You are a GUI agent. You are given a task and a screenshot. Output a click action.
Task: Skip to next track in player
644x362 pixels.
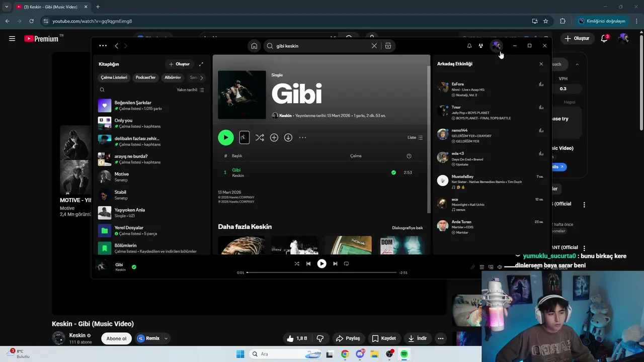click(335, 263)
